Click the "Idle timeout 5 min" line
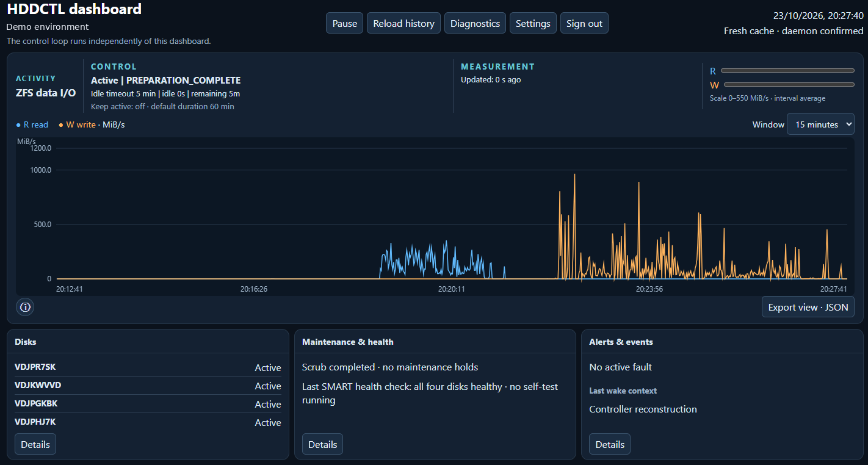This screenshot has height=465, width=868. (165, 93)
